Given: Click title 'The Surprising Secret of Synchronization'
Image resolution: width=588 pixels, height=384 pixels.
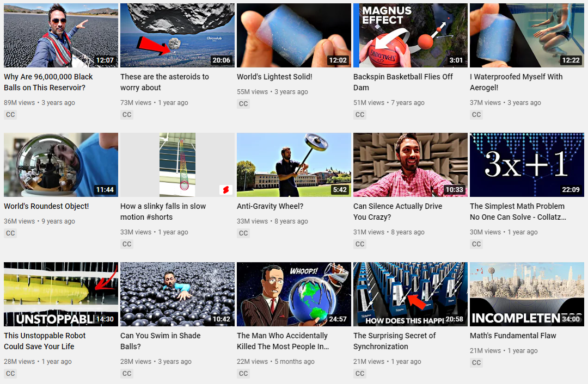Looking at the screenshot, I should pos(395,341).
